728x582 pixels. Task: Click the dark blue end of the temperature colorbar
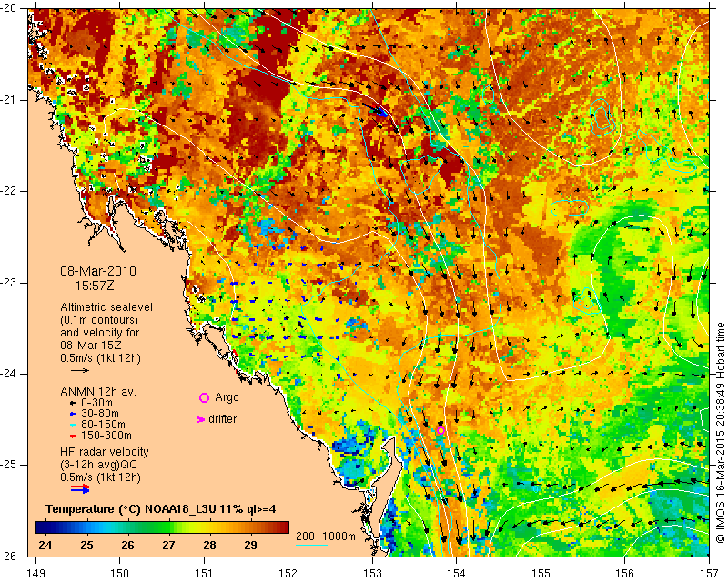tap(39, 527)
